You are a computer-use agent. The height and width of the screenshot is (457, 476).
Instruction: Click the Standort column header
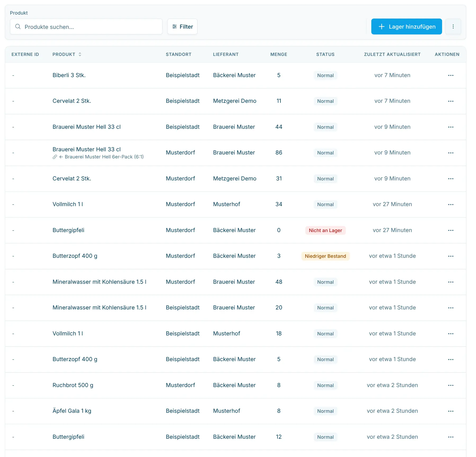pyautogui.click(x=179, y=54)
